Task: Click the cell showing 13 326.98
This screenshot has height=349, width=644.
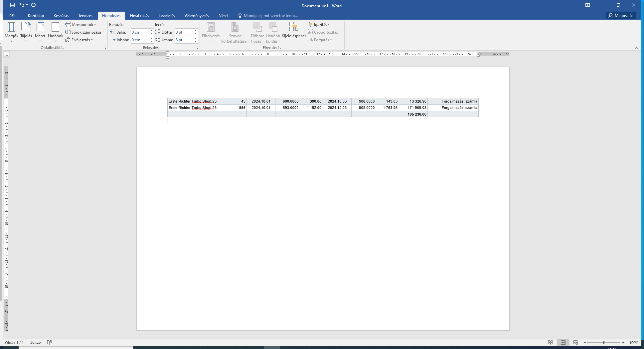Action: pos(413,101)
